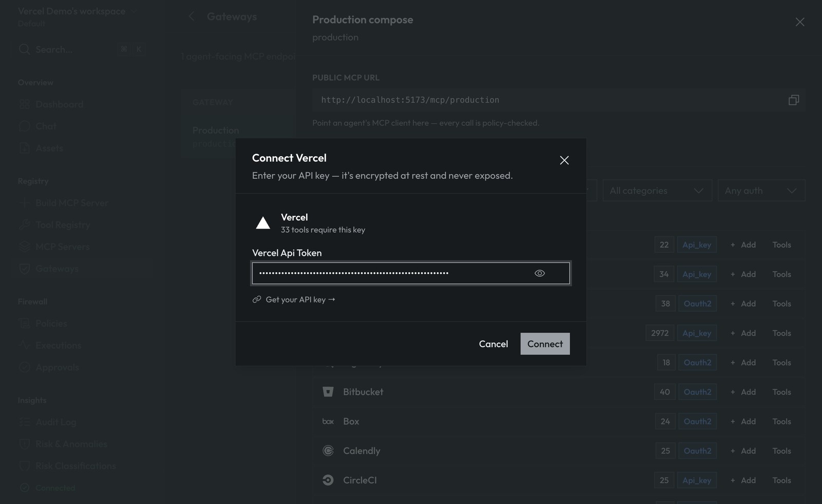This screenshot has width=822, height=504.
Task: Reveal the Vercel API token with eye icon
Action: pos(539,273)
